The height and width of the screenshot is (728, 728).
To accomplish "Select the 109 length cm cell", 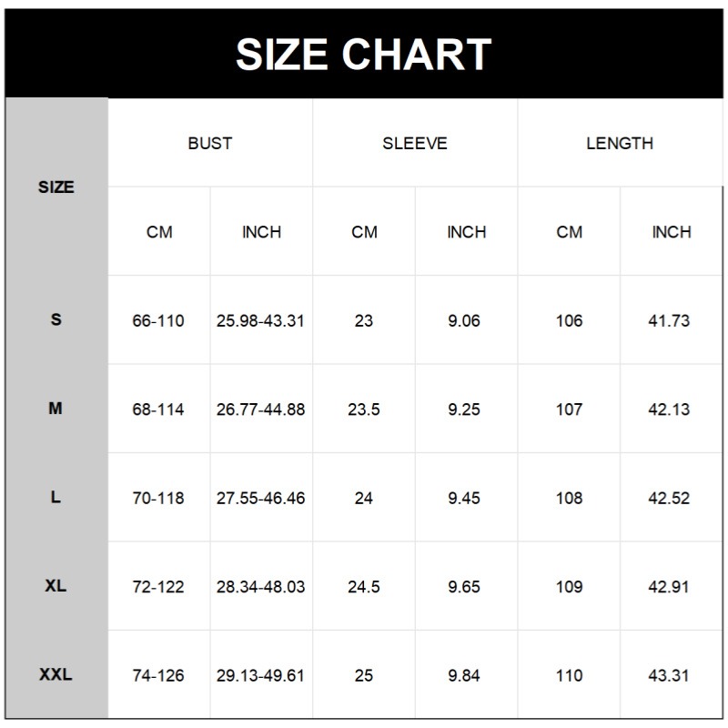I will coord(570,587).
